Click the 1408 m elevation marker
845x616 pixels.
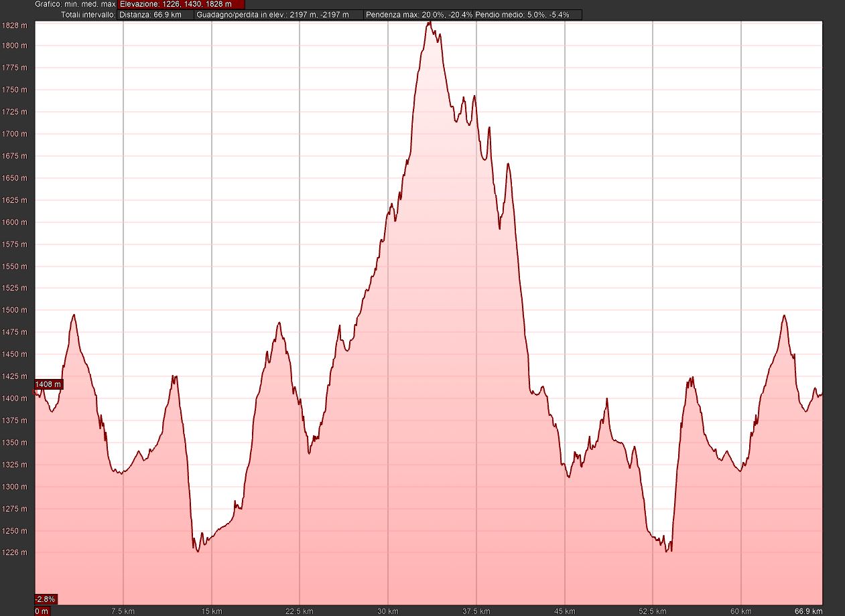48,384
